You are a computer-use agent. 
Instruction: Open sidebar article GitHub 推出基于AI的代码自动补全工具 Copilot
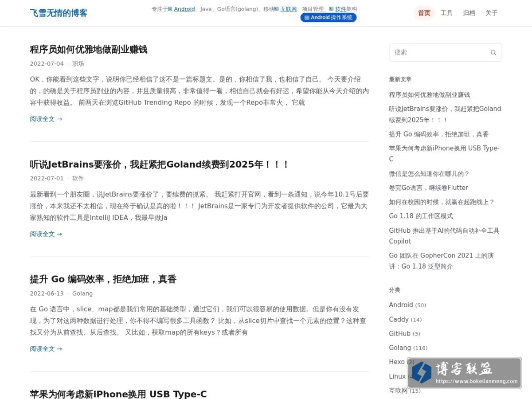(444, 236)
